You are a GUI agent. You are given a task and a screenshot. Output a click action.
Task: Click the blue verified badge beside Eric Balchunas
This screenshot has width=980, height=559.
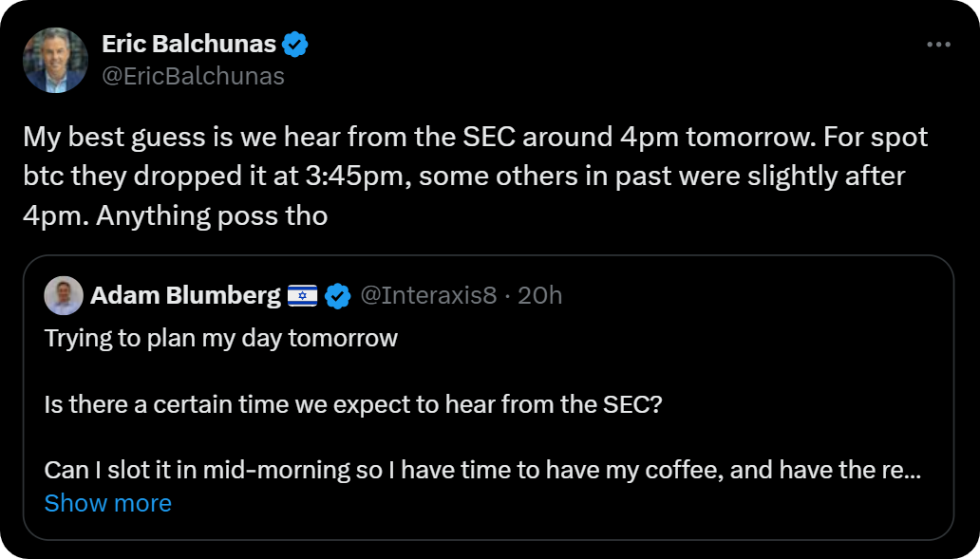[x=295, y=44]
